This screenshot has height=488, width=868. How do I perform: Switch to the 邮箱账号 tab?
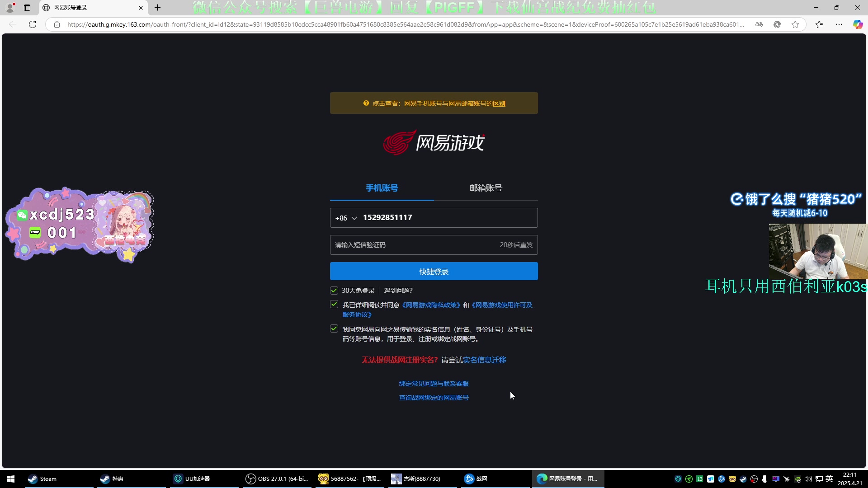pyautogui.click(x=486, y=188)
